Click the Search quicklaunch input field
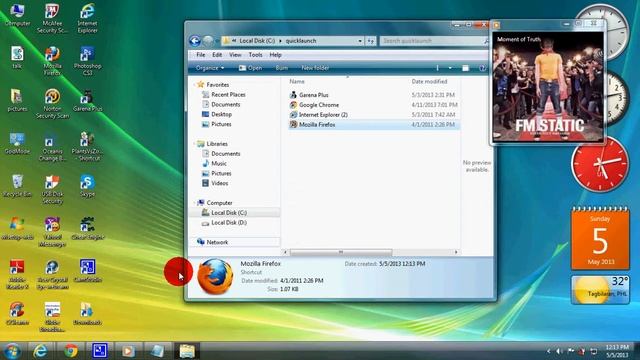 [433, 41]
